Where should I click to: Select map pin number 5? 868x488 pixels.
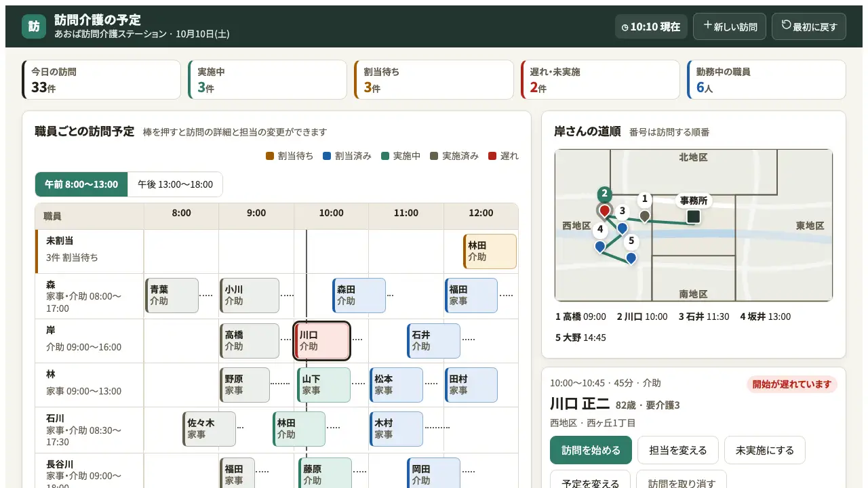631,258
